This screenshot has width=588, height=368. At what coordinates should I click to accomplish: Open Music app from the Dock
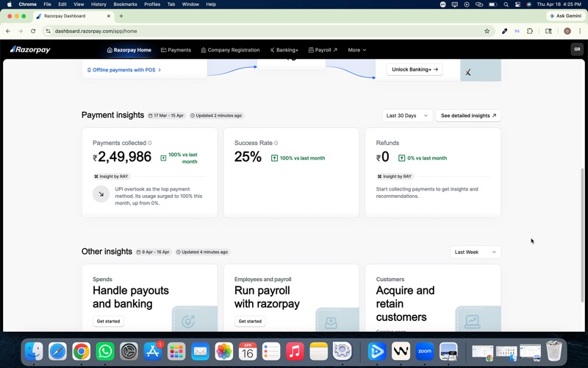(x=295, y=352)
